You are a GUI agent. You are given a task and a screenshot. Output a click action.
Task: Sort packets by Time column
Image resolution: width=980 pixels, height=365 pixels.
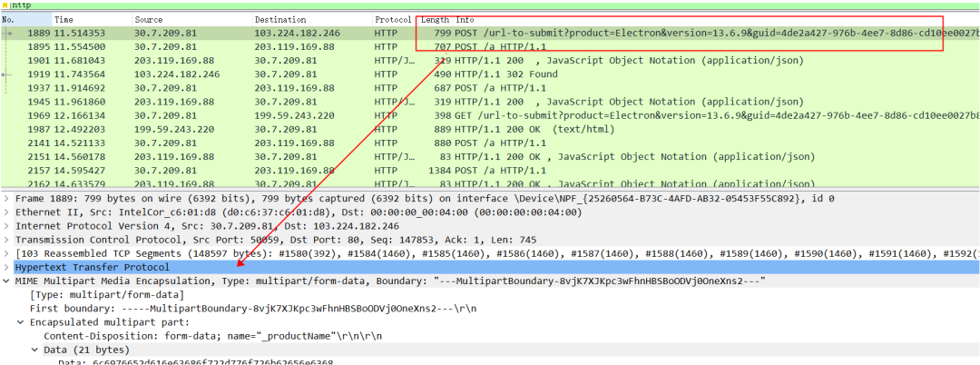(91, 20)
